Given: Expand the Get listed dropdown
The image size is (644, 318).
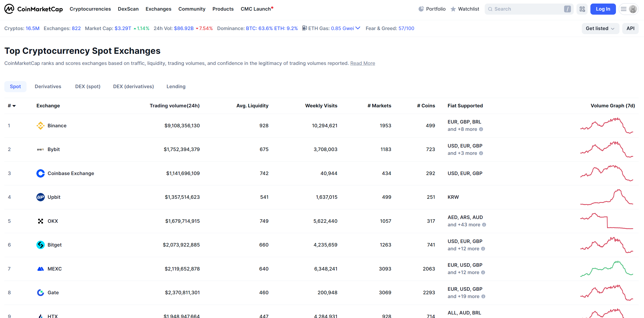Looking at the screenshot, I should click(x=600, y=29).
